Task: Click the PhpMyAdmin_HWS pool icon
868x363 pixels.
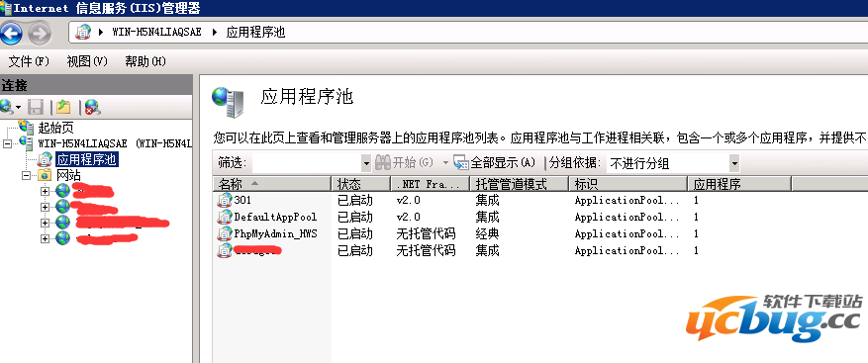Action: tap(225, 234)
